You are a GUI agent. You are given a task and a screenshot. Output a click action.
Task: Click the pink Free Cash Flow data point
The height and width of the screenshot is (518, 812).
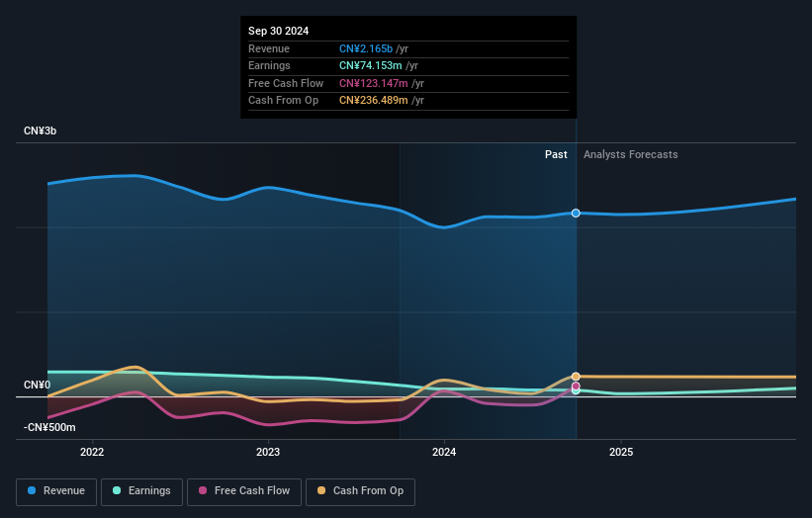(576, 387)
